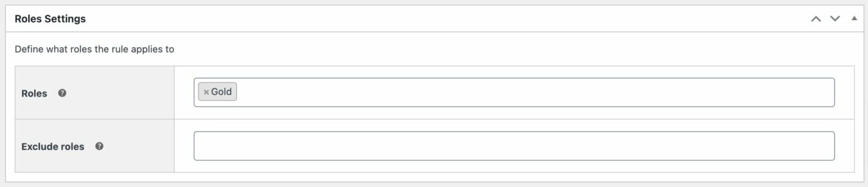Click the downward chevron in panel header

tap(835, 19)
